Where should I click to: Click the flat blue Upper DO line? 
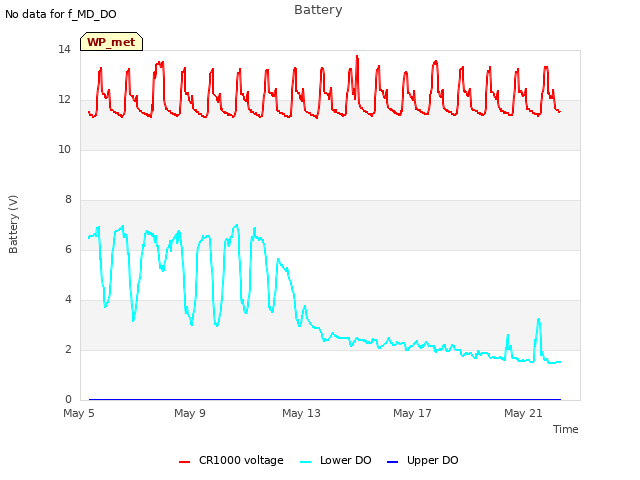(324, 399)
